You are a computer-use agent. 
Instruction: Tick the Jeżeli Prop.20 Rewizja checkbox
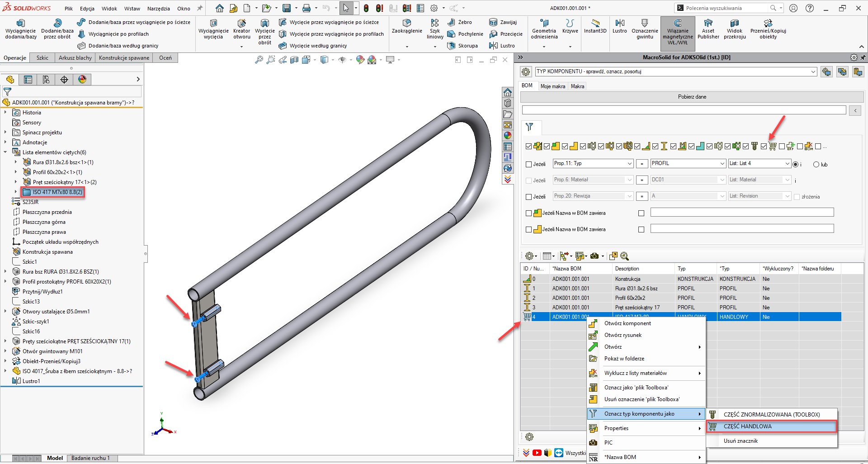point(528,197)
